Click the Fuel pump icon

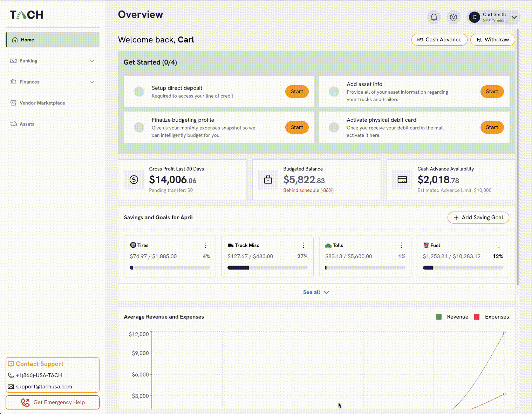click(x=426, y=245)
